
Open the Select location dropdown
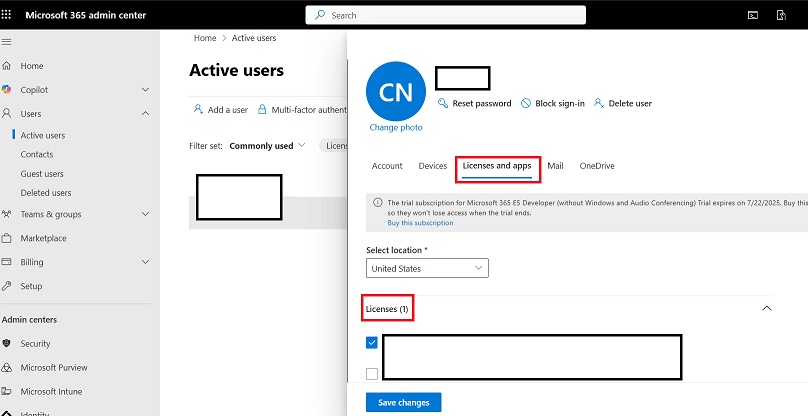pyautogui.click(x=427, y=268)
